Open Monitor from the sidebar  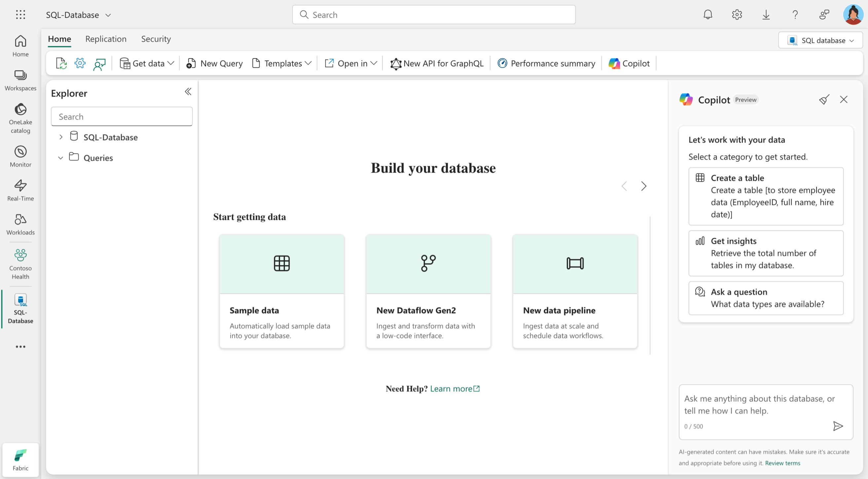[x=20, y=156]
